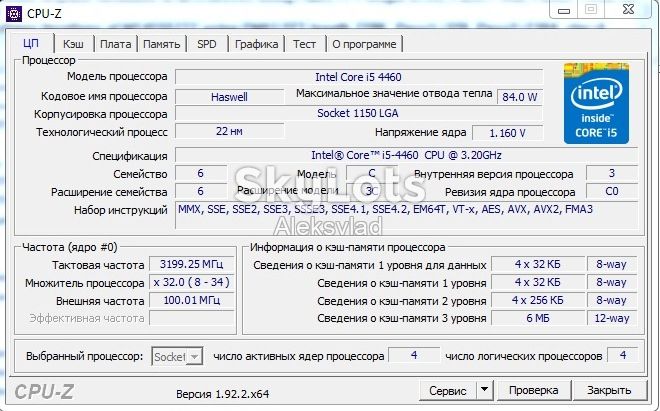
Task: Click the CPU-Z app icon in title bar
Action: 13,13
